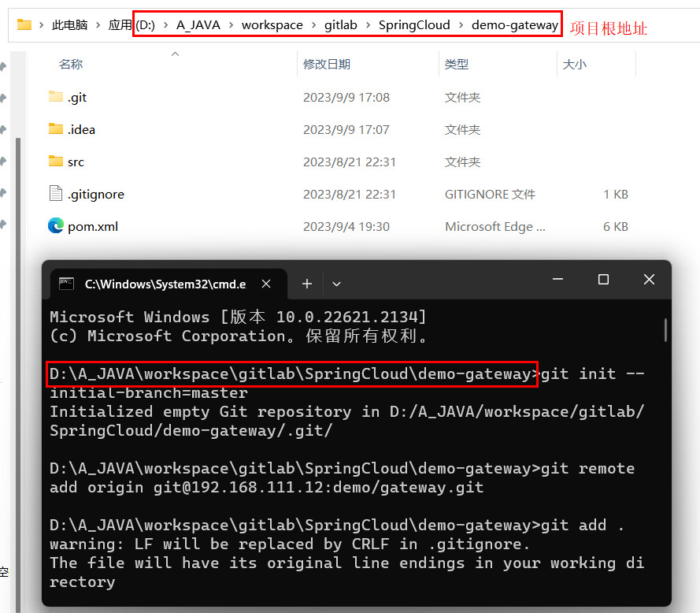Viewport: 700px width, 613px height.
Task: Open the src folder
Action: [76, 162]
